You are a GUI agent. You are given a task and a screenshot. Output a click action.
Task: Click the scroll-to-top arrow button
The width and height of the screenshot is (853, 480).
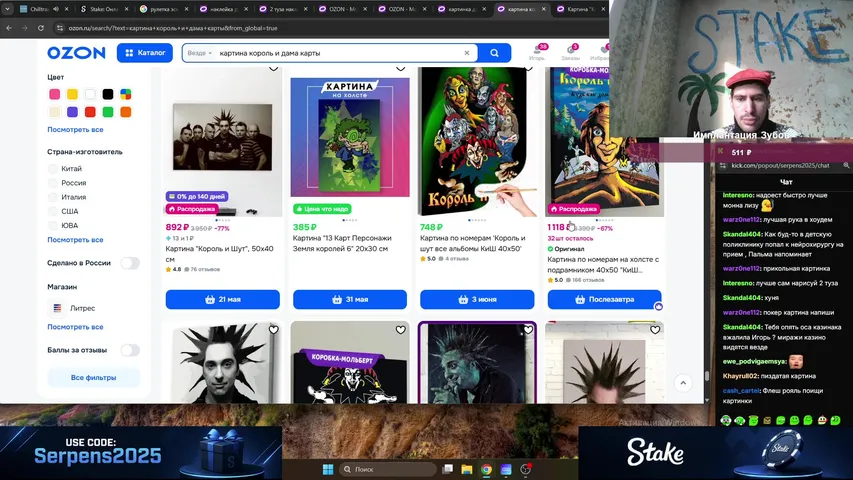[x=683, y=383]
